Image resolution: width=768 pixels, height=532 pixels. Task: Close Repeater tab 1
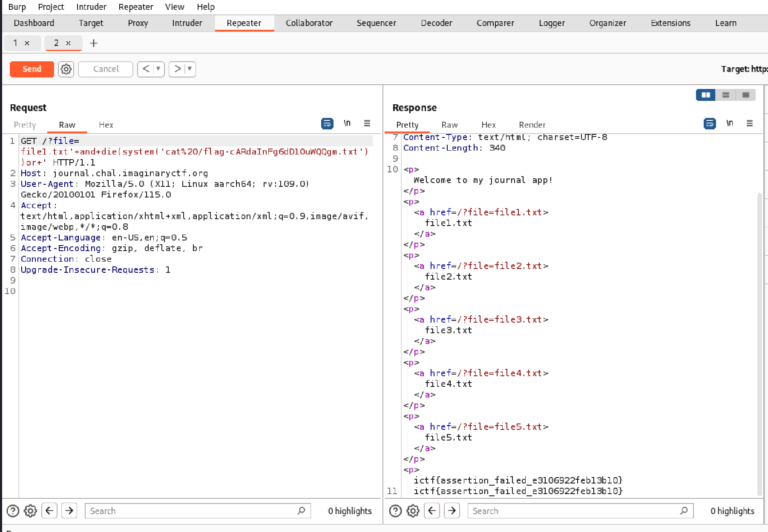pos(27,43)
